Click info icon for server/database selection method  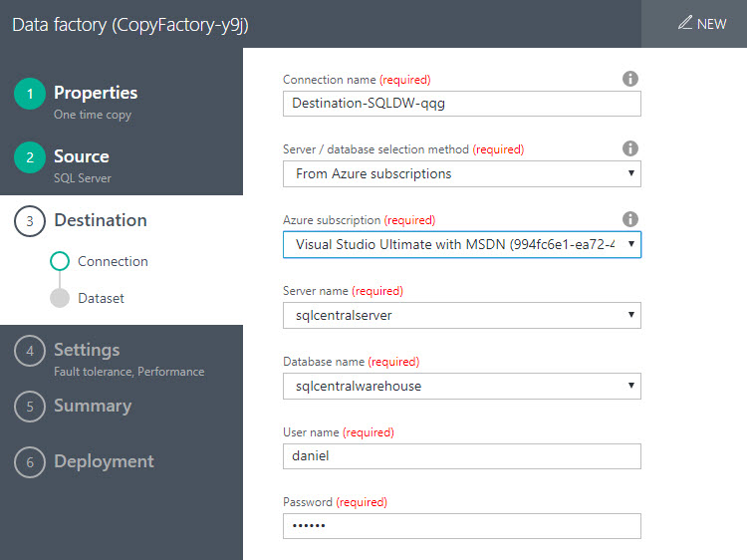[x=629, y=148]
